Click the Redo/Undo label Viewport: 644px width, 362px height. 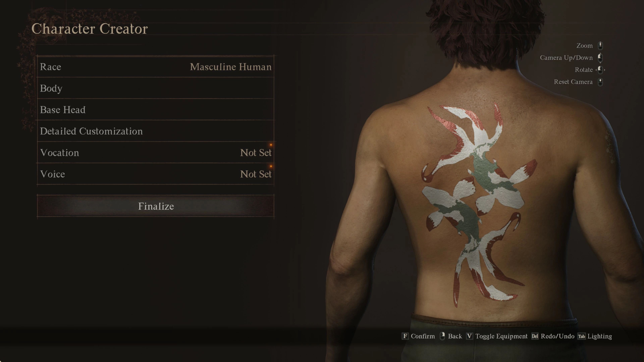coord(557,336)
